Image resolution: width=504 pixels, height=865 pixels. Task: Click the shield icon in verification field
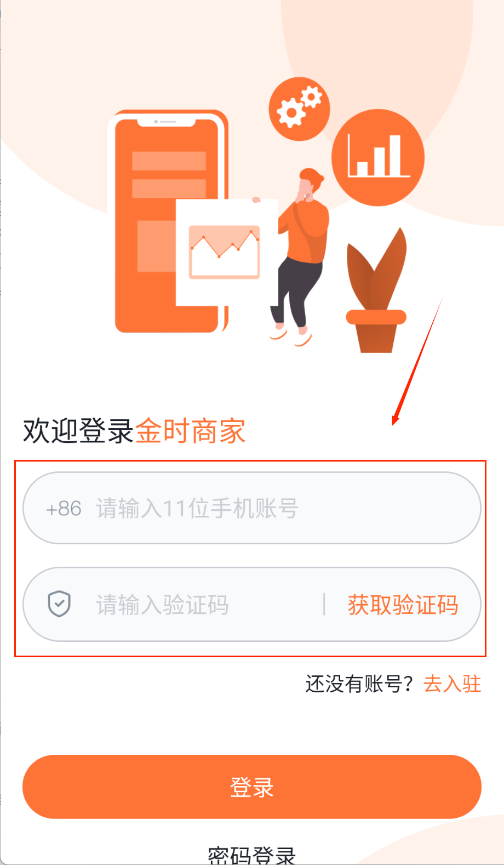click(59, 604)
